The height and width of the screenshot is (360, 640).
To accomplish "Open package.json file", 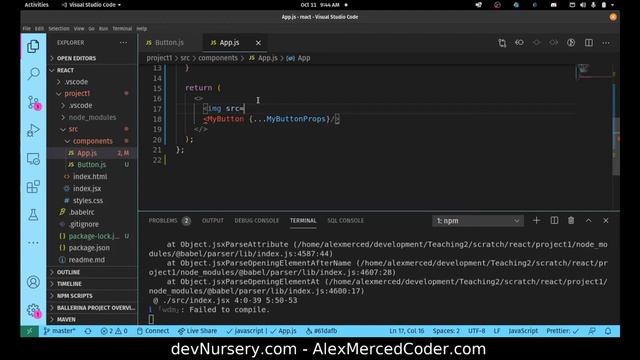I will click(93, 248).
